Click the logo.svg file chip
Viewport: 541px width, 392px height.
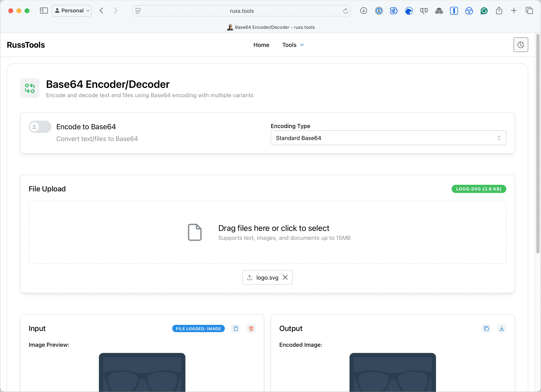pyautogui.click(x=267, y=277)
